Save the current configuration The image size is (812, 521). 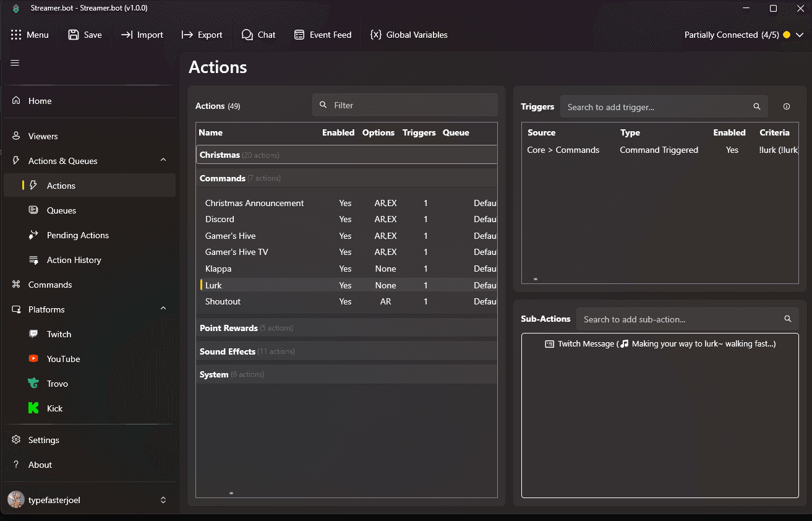85,35
